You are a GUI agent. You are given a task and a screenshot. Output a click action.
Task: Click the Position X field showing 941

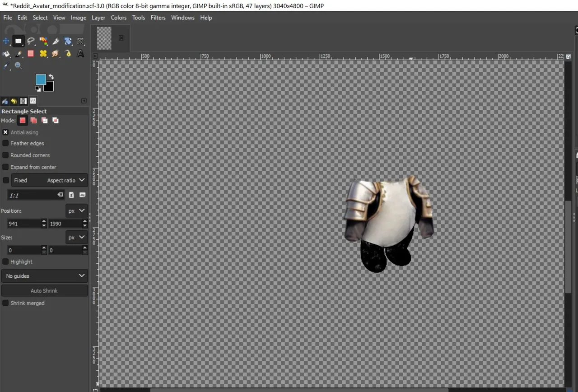point(24,224)
